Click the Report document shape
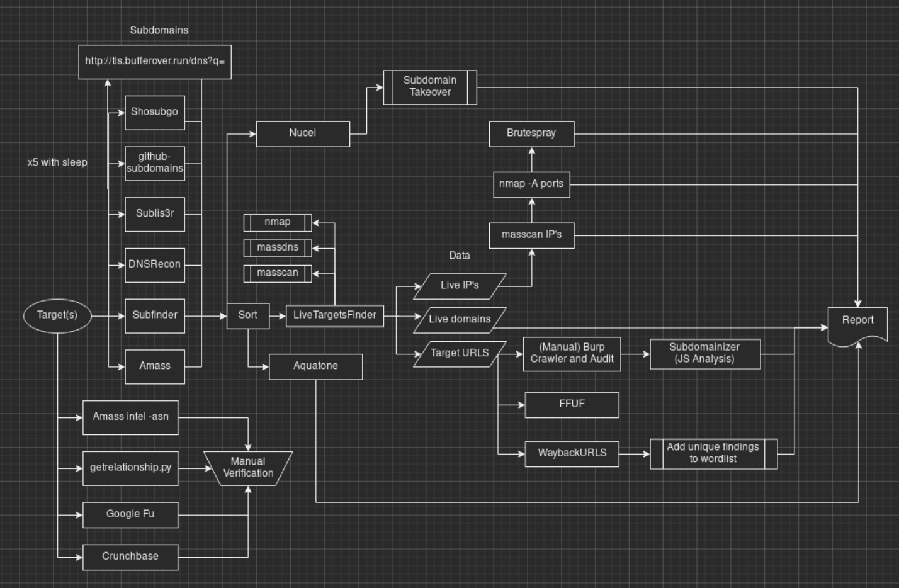 tap(858, 326)
